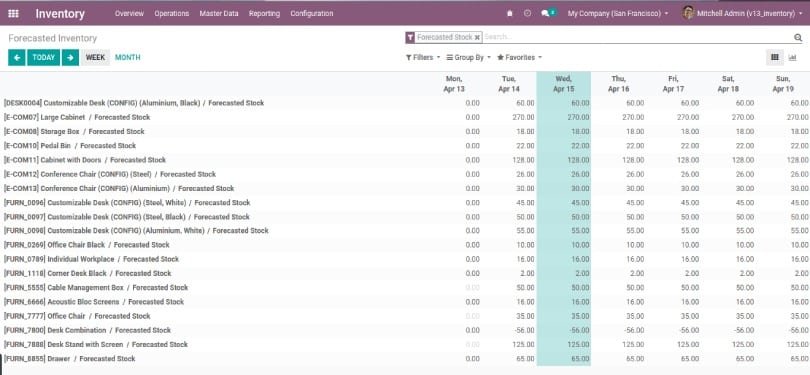
Task: Click the funnel icon in search facet
Action: (x=410, y=37)
